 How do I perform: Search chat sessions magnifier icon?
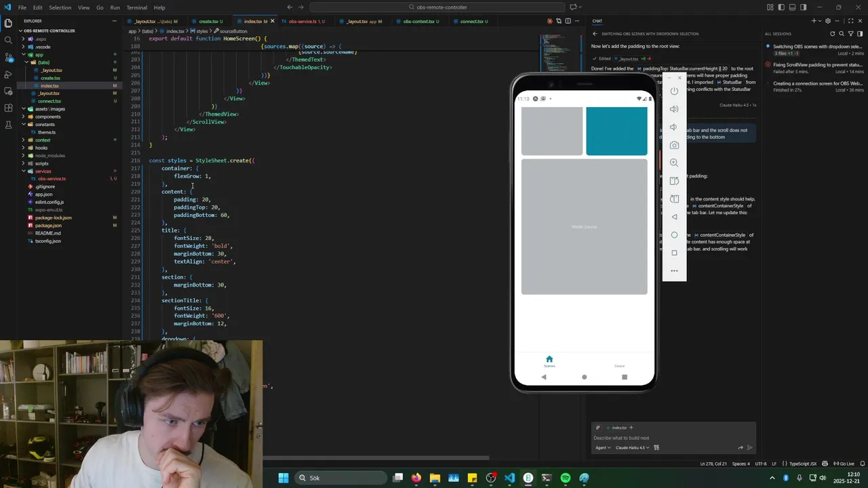pyautogui.click(x=842, y=34)
